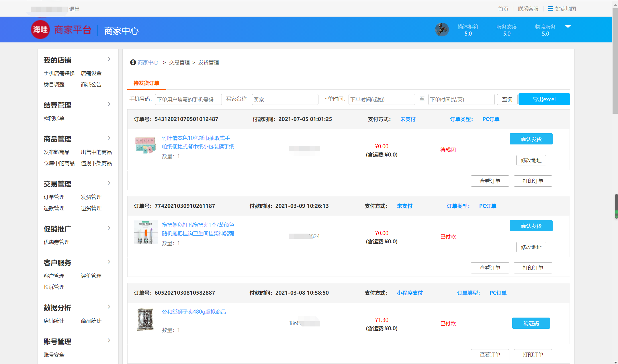Click the merchant avatar image in header
The width and height of the screenshot is (618, 364).
(x=442, y=30)
